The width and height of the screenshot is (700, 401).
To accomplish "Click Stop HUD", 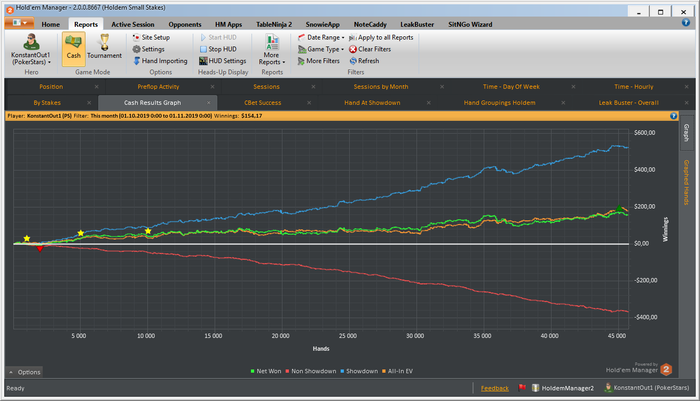I will (222, 49).
